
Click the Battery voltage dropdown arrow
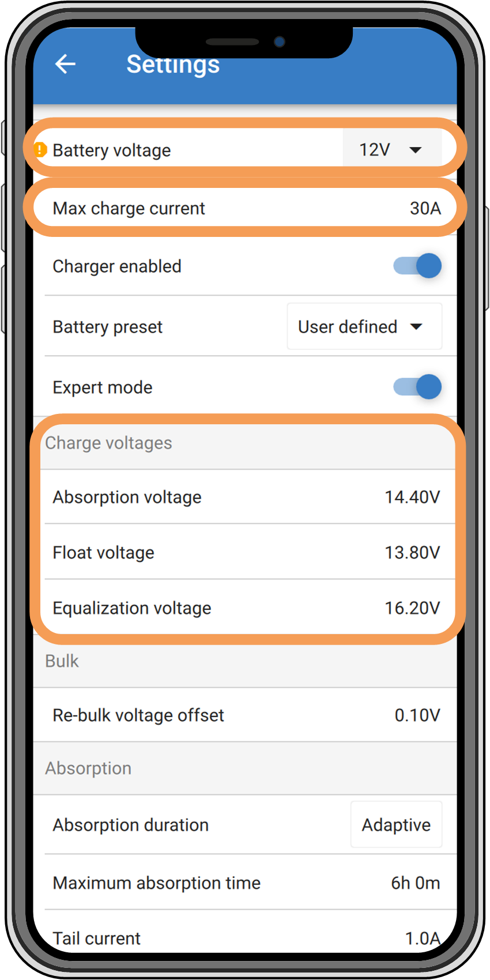click(x=415, y=150)
